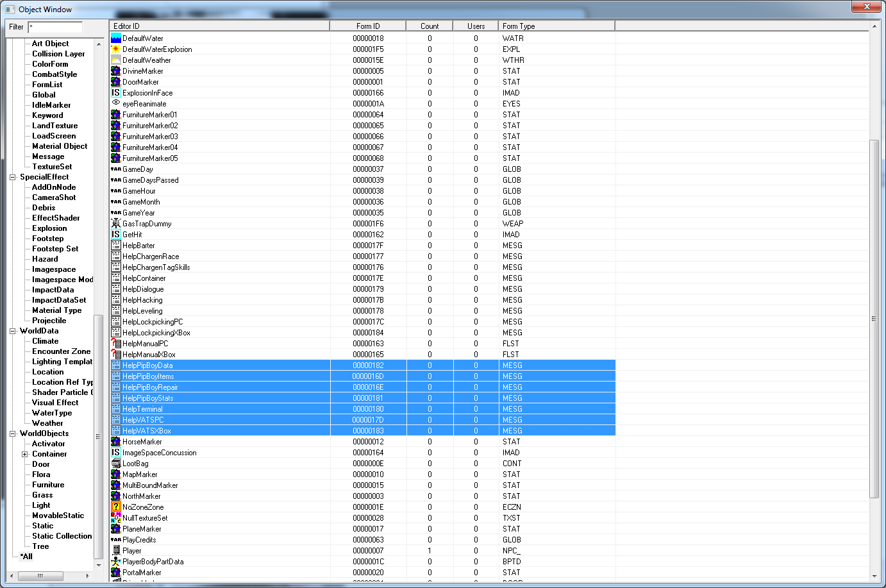
Task: Click the PlayCredits global variable icon
Action: coord(116,540)
